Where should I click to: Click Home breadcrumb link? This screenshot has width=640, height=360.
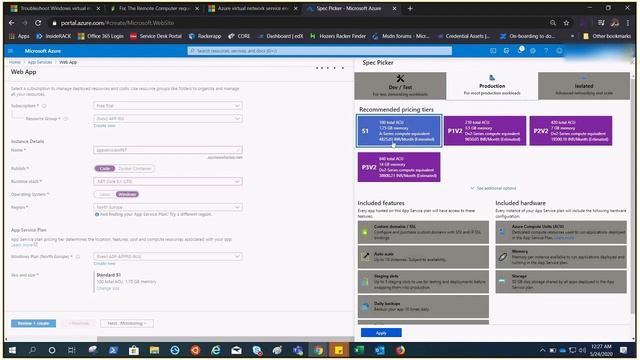pyautogui.click(x=15, y=62)
